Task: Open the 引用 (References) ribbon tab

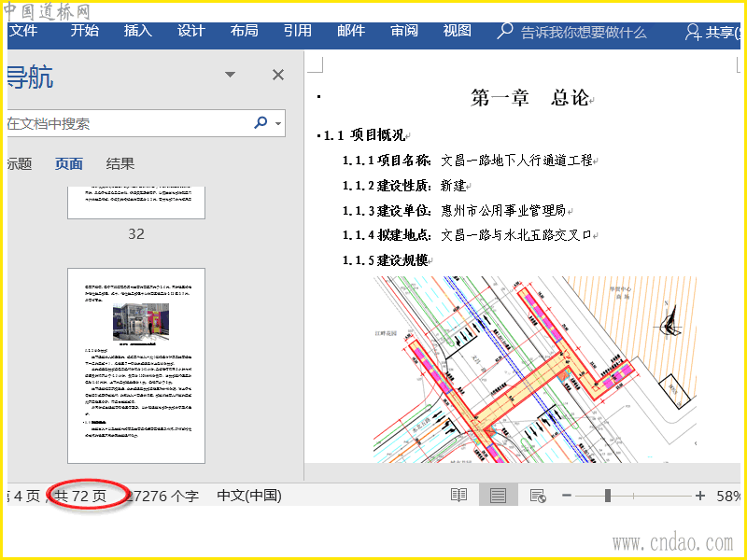Action: (x=298, y=31)
